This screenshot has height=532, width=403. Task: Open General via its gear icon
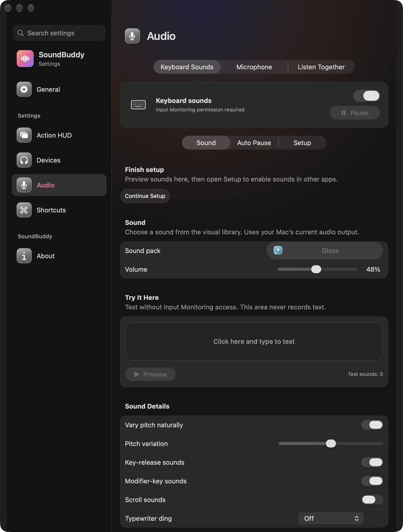click(24, 89)
